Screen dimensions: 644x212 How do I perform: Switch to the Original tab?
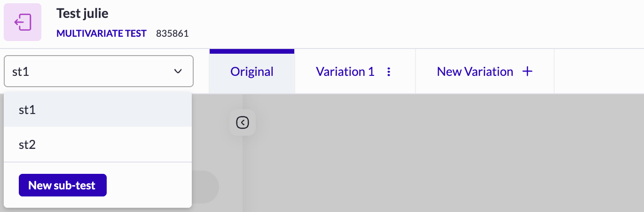tap(252, 72)
